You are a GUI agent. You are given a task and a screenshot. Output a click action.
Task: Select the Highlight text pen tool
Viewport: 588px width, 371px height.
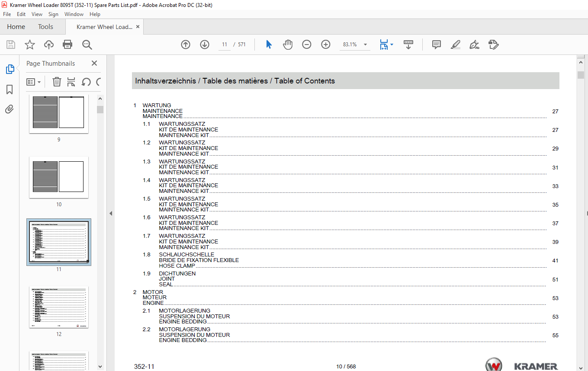[x=455, y=45]
